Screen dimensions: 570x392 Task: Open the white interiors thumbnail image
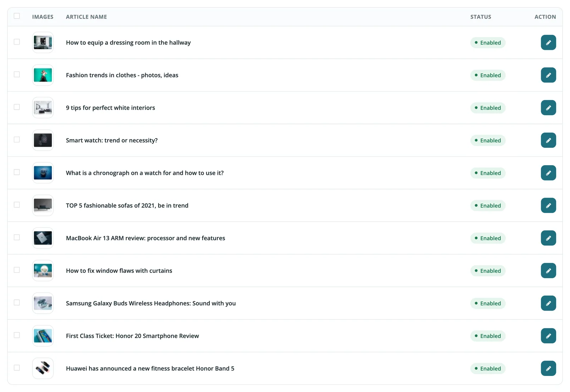43,108
